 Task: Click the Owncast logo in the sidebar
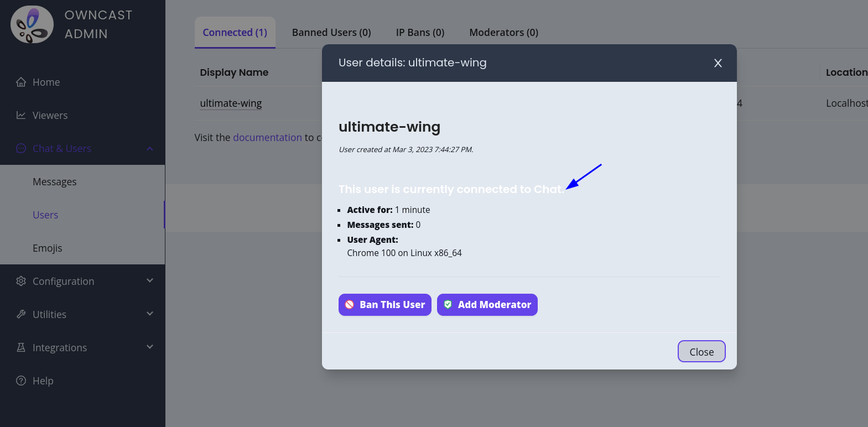tap(32, 25)
